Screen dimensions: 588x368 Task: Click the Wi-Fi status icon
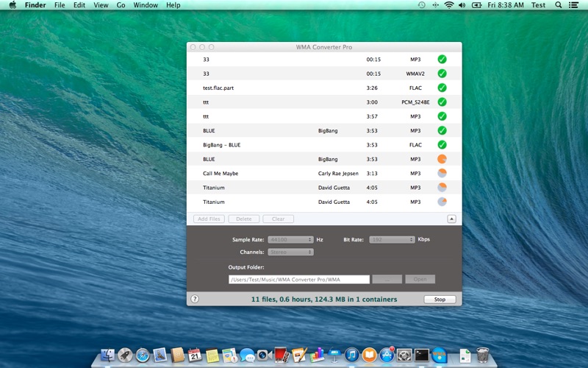point(449,5)
